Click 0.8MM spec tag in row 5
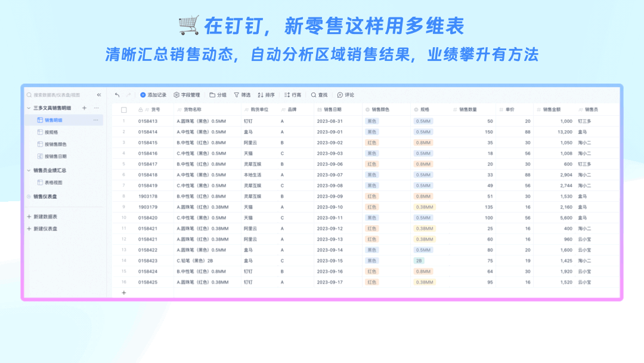Screen dimensions: 644x363 [423, 164]
